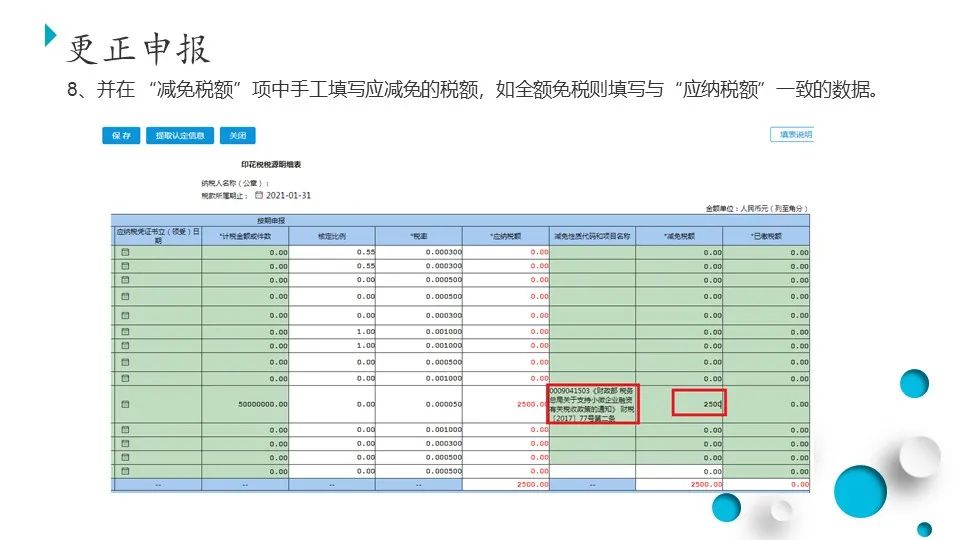The image size is (960, 540).
Task: Click the total 应纳税额 2500.00 in summary row
Action: pyautogui.click(x=506, y=484)
